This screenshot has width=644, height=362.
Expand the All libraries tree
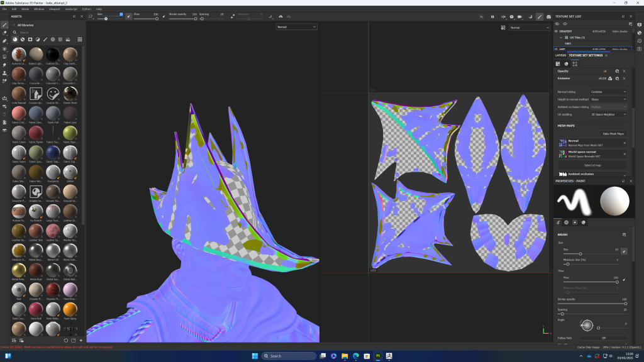coord(14,25)
